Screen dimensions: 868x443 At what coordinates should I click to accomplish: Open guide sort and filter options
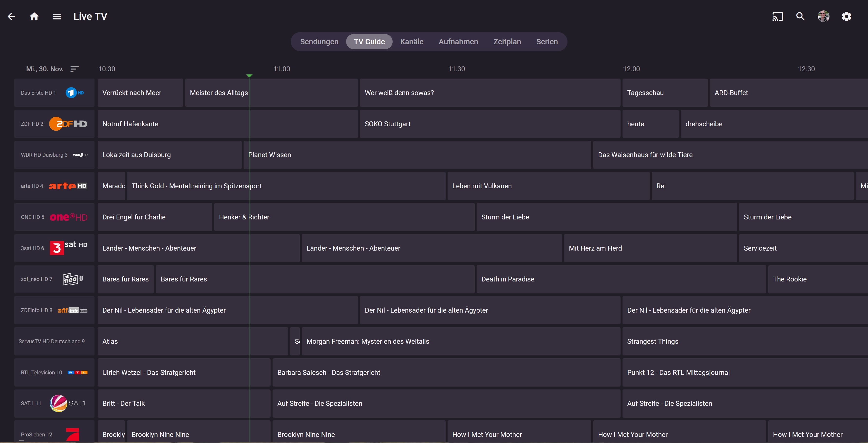click(x=75, y=69)
